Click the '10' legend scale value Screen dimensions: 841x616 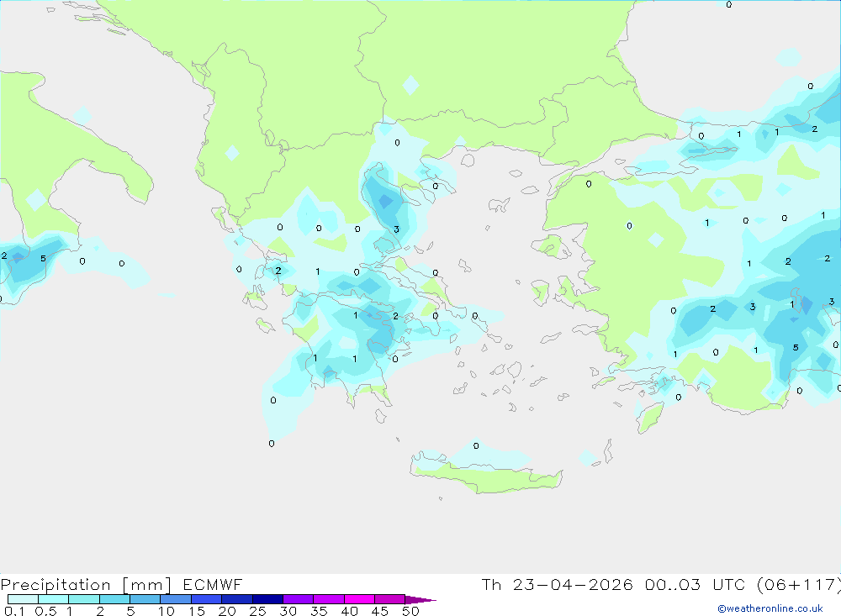(166, 611)
